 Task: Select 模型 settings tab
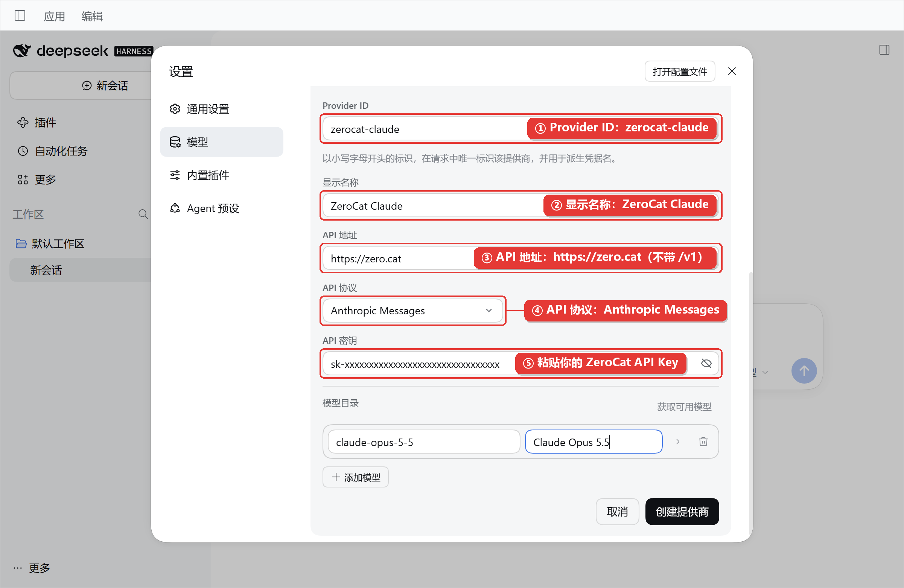pyautogui.click(x=221, y=142)
